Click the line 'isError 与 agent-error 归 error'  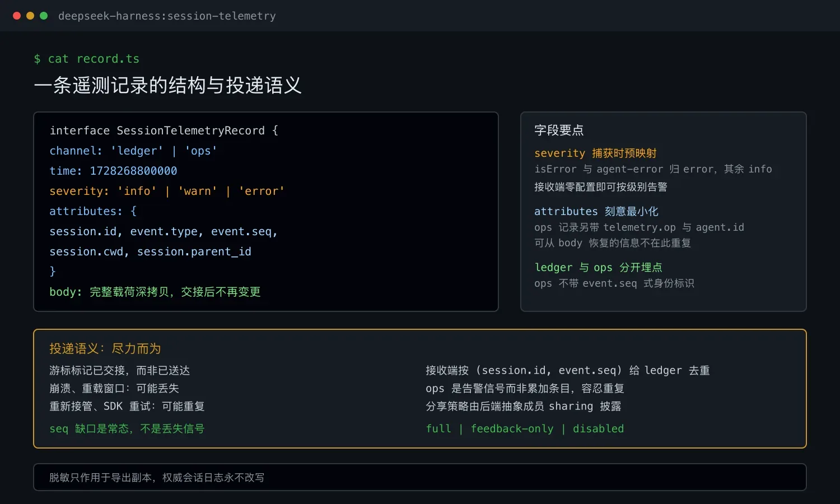[x=653, y=169]
